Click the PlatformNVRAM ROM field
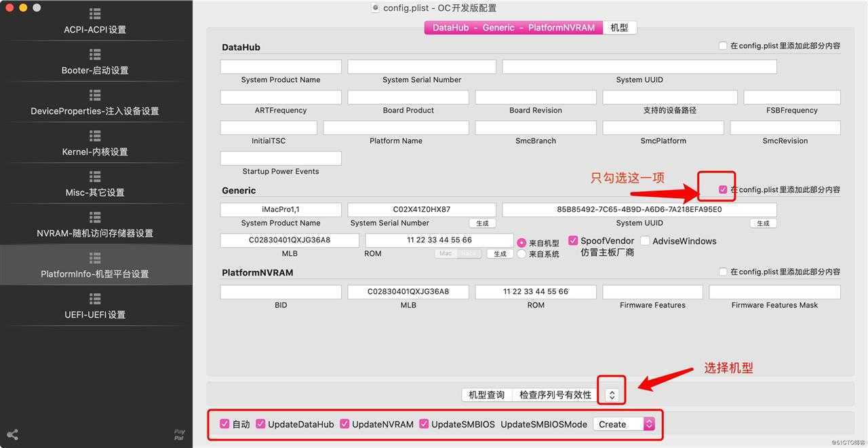Image resolution: width=868 pixels, height=448 pixels. 536,292
